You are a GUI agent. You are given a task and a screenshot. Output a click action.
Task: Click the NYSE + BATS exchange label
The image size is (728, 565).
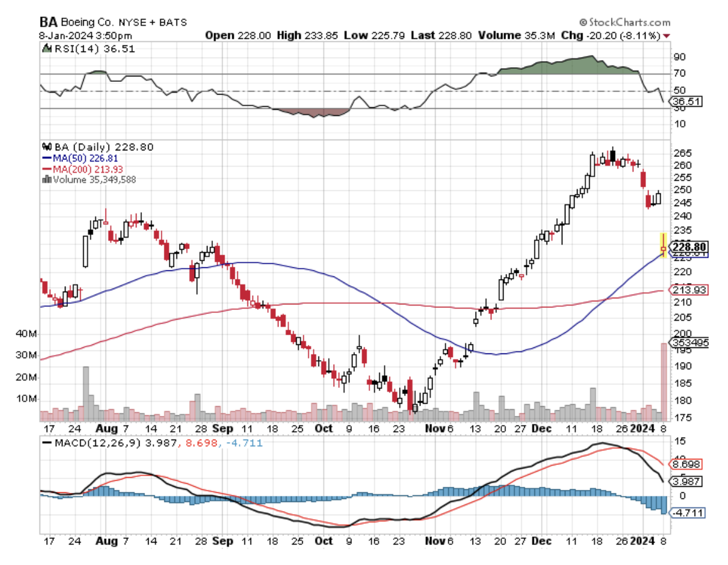click(152, 22)
